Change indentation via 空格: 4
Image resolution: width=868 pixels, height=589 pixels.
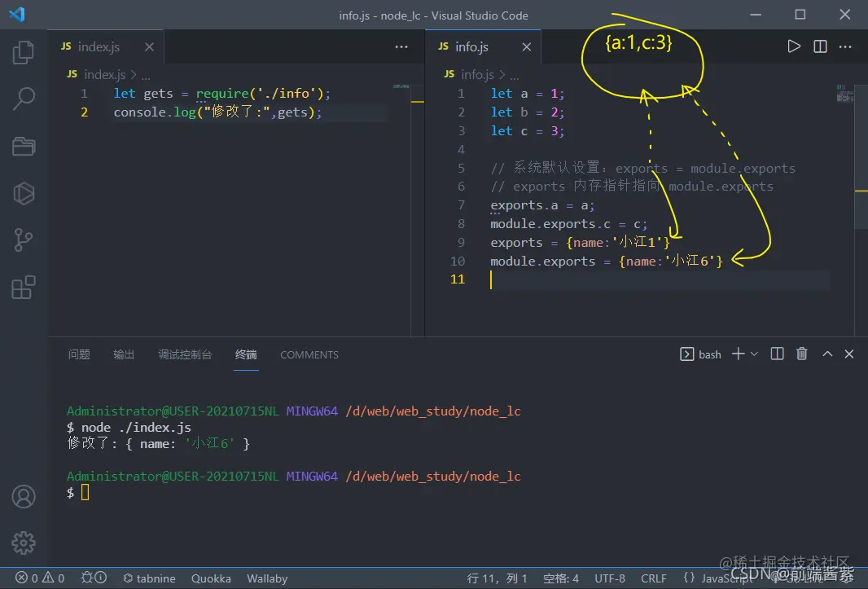point(560,578)
